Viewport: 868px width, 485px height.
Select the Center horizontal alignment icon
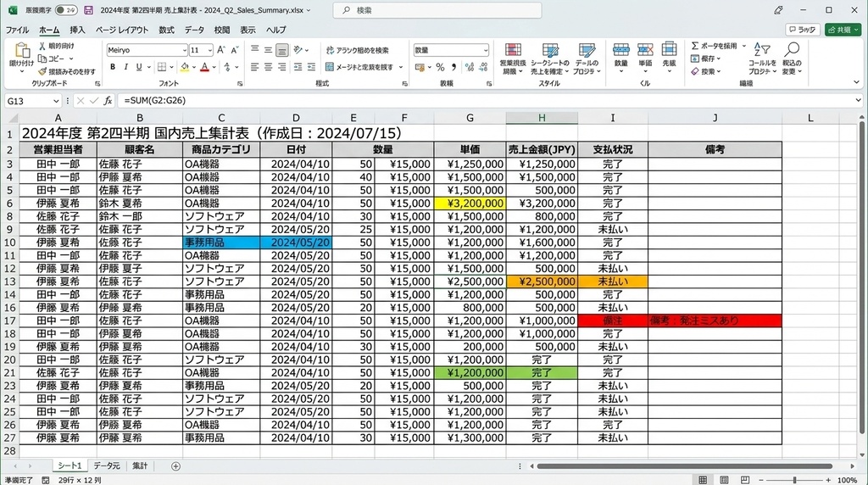tap(268, 67)
